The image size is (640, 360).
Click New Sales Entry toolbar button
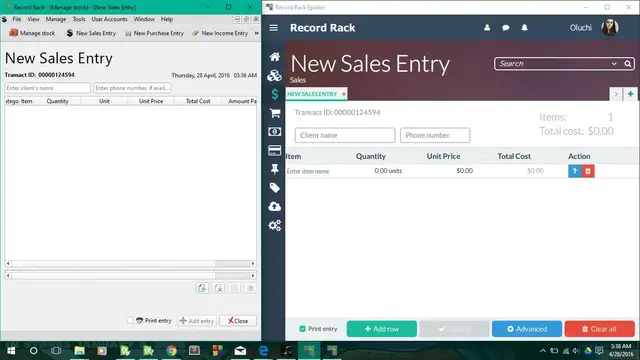(x=91, y=33)
